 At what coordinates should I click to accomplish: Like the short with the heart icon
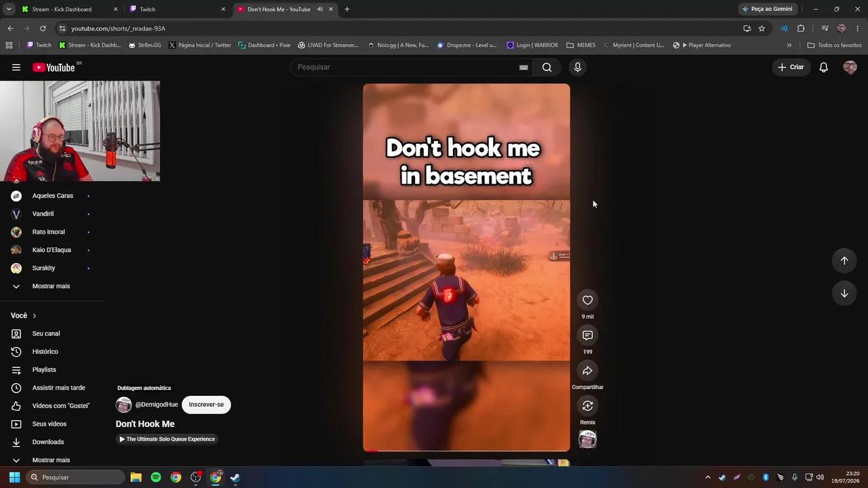(x=587, y=300)
